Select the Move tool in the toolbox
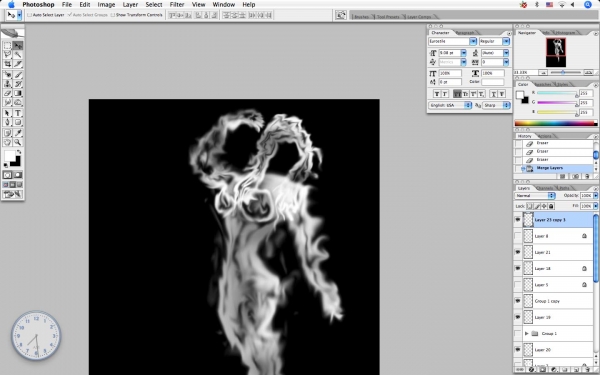The image size is (600, 375). (x=18, y=46)
